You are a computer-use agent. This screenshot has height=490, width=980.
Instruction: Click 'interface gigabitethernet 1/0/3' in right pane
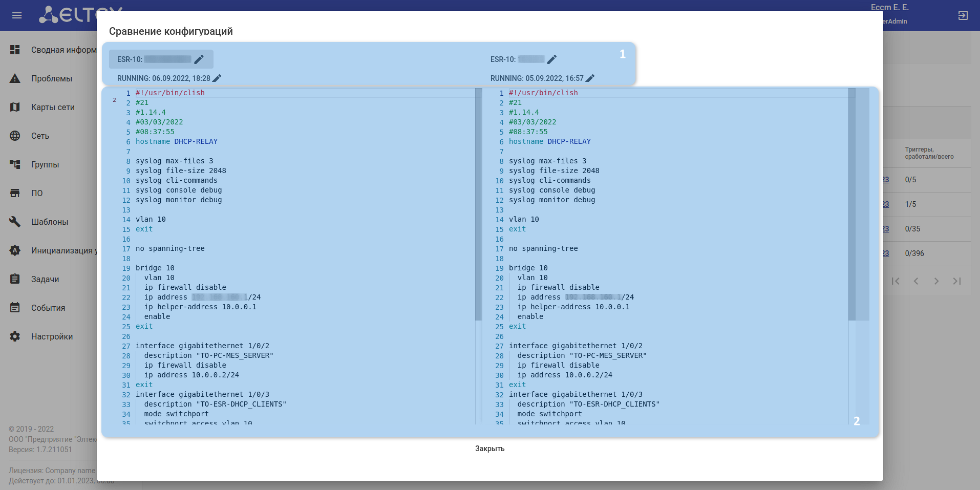[x=576, y=394]
